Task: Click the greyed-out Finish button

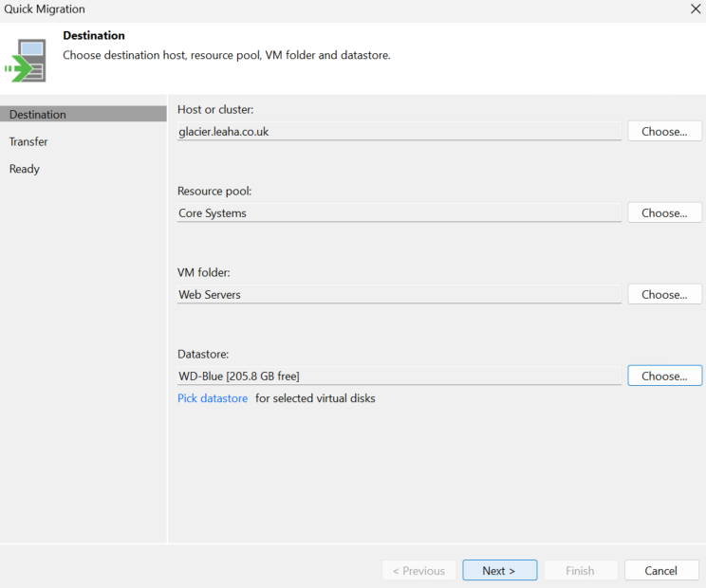Action: click(581, 570)
